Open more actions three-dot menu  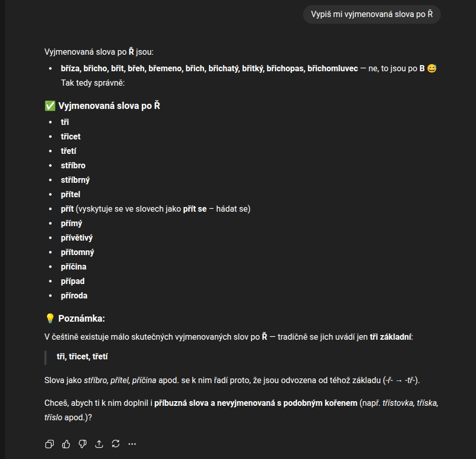pos(132,444)
